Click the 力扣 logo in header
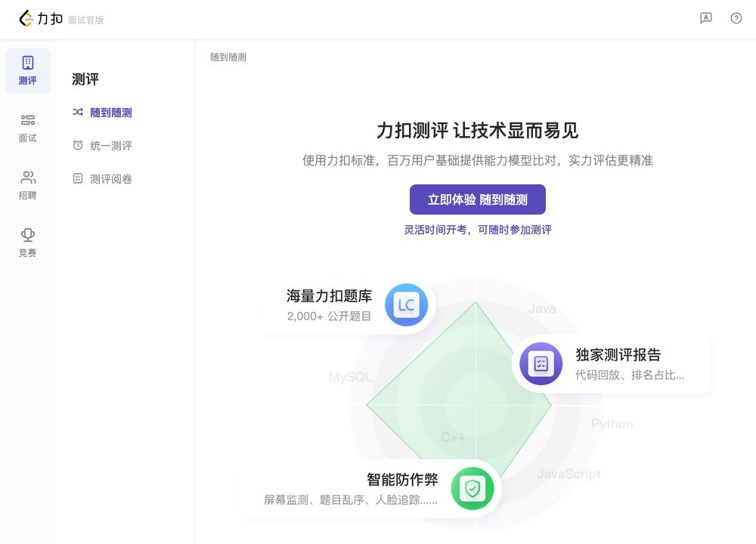 (41, 18)
